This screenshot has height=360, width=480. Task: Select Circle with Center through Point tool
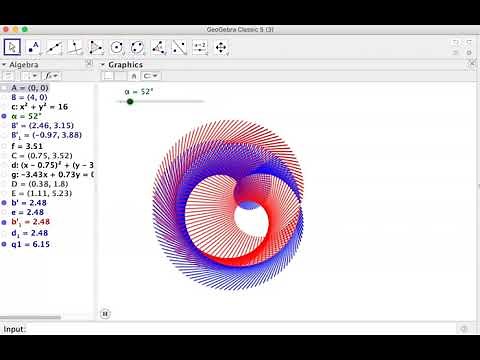coord(117,47)
